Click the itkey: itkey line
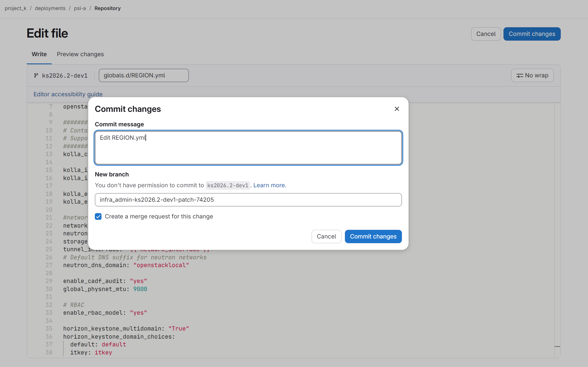 coord(91,353)
